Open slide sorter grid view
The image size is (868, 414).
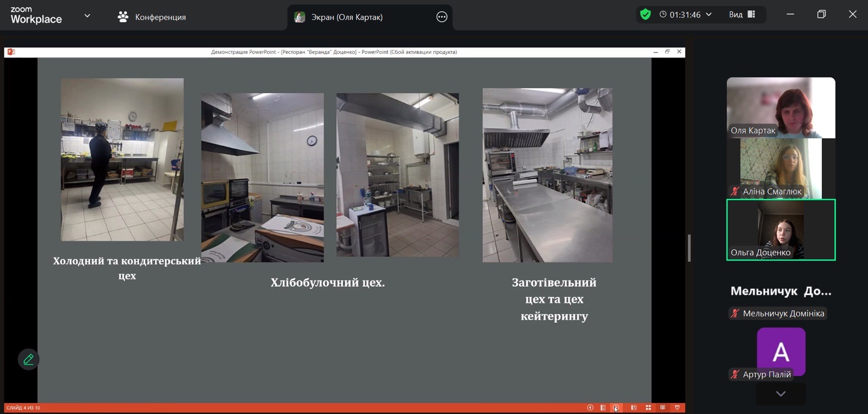(x=648, y=407)
